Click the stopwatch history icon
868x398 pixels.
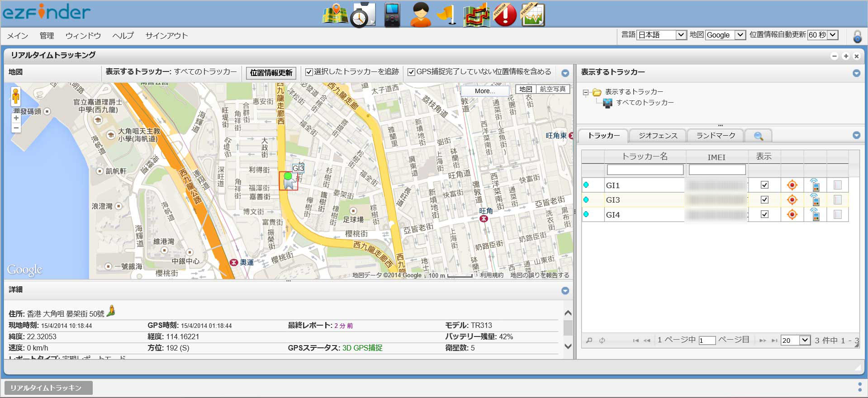[362, 15]
